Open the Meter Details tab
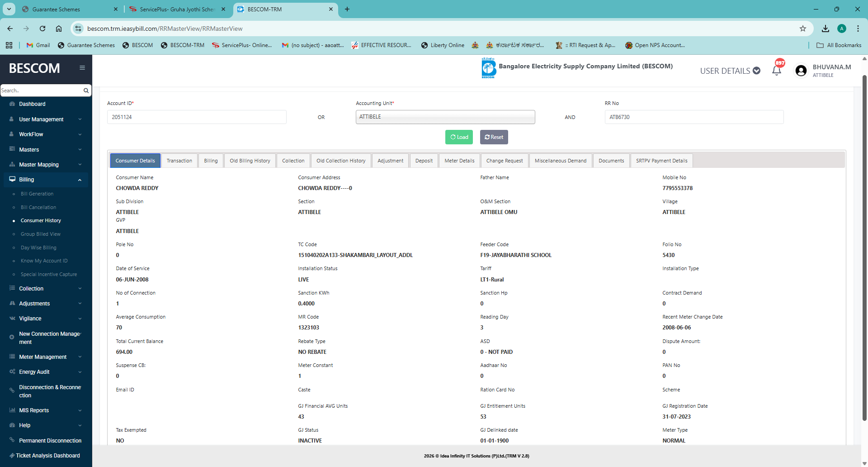The image size is (868, 467). coord(459,161)
